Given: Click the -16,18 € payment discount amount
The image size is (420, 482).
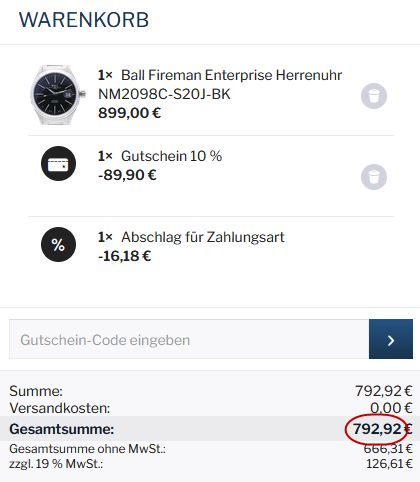Looking at the screenshot, I should (x=124, y=256).
